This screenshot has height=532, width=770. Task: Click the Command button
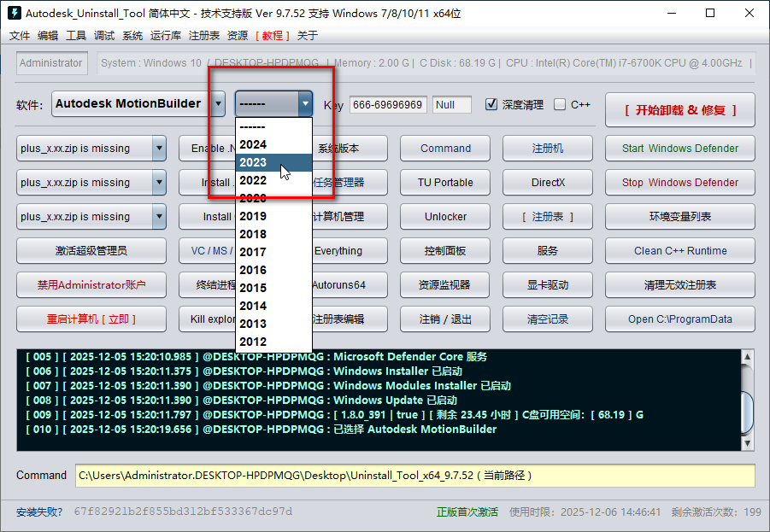click(445, 149)
